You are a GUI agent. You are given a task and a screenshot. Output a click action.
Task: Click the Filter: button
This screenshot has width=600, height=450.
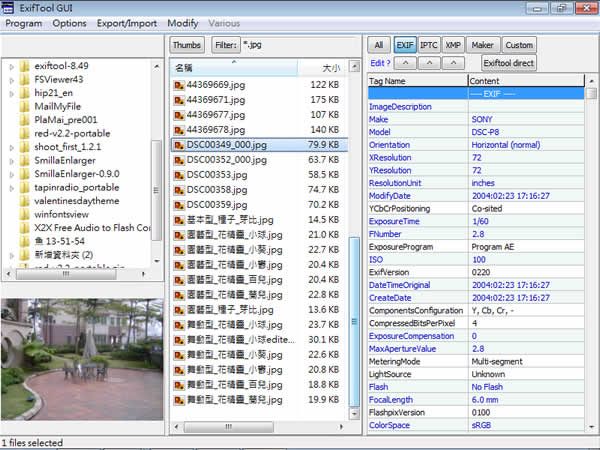(226, 45)
